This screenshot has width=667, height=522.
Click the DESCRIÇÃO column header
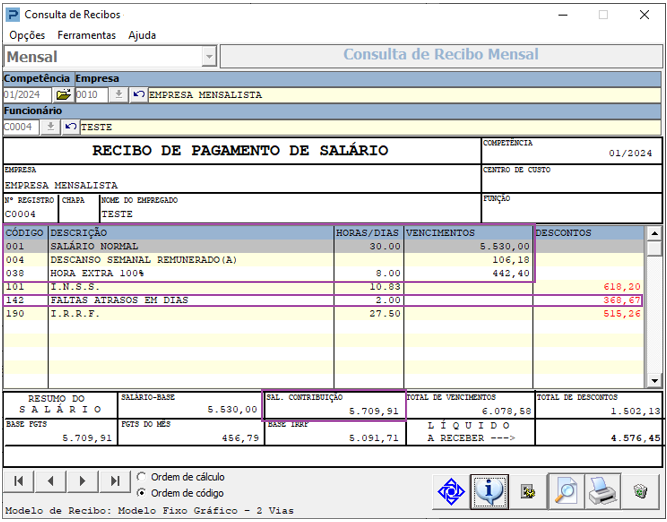click(x=191, y=233)
